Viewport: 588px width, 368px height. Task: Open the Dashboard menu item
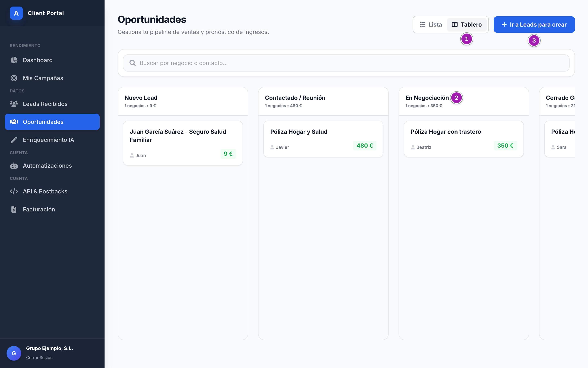coord(52,60)
